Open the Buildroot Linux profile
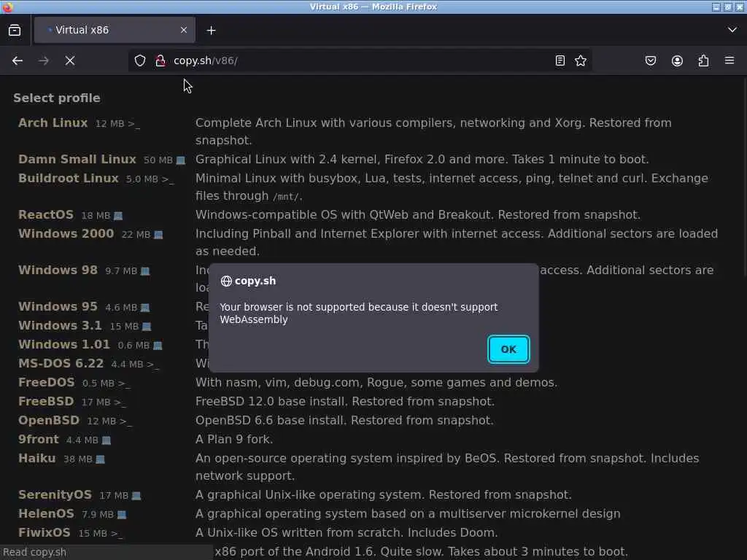 pyautogui.click(x=68, y=178)
